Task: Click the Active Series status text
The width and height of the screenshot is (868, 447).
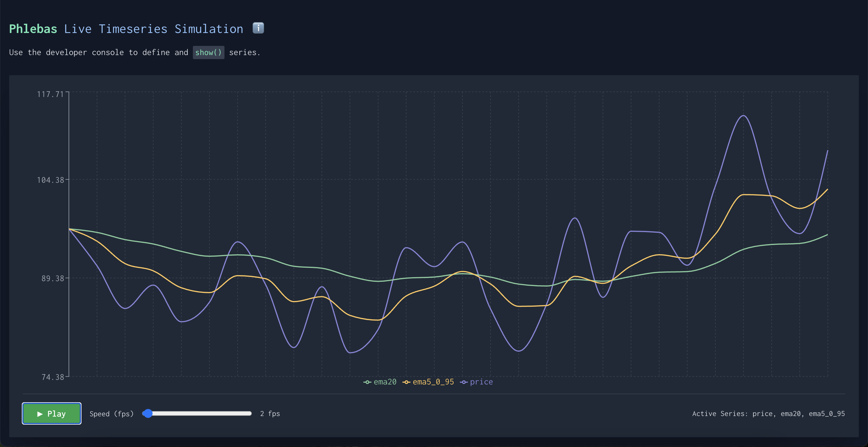Action: coord(769,414)
